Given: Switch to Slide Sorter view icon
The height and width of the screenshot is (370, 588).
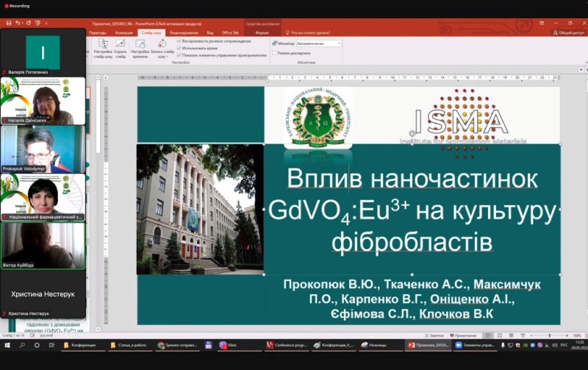Looking at the screenshot, I should (500, 335).
